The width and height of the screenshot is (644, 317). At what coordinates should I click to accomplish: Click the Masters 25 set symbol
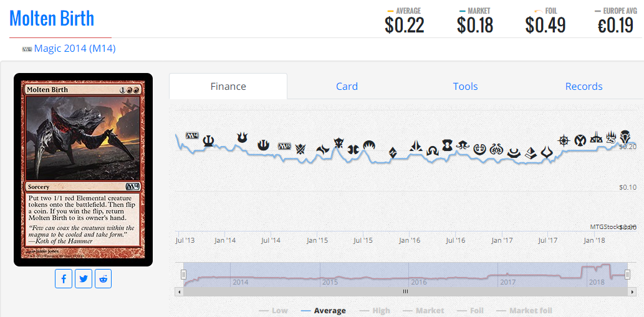click(611, 137)
